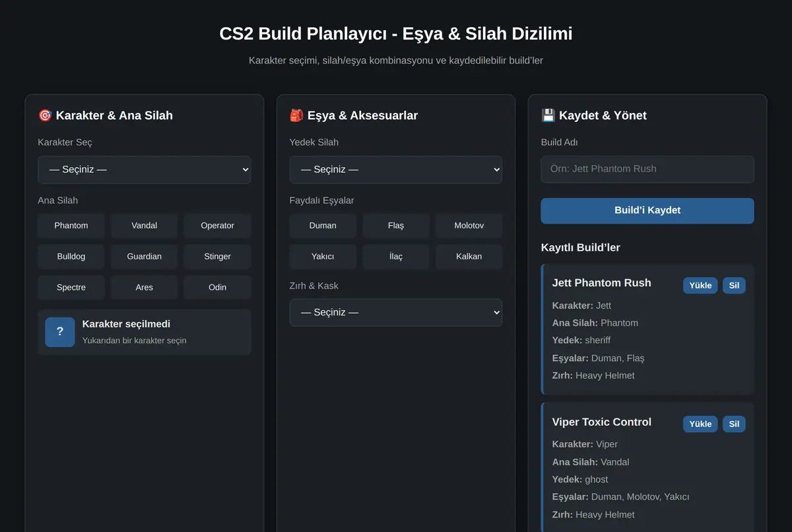Toggle the İlaç utility item
The image size is (792, 532).
click(x=396, y=257)
